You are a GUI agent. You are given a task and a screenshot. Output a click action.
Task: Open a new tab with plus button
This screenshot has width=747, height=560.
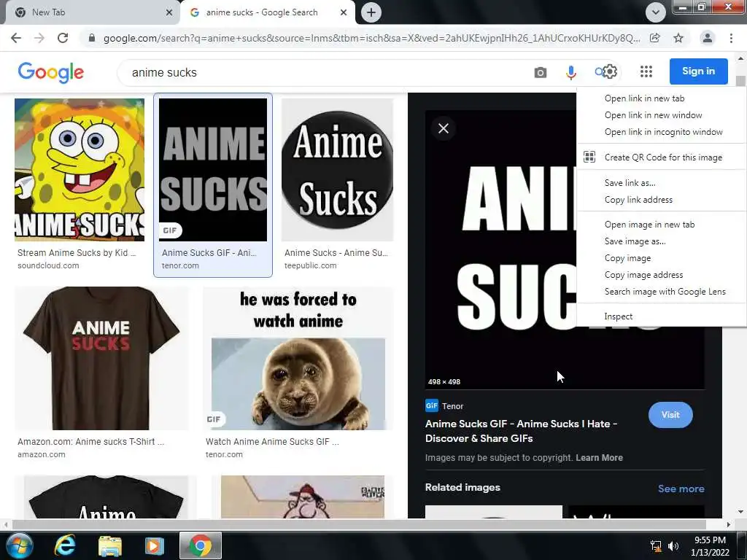tap(371, 12)
